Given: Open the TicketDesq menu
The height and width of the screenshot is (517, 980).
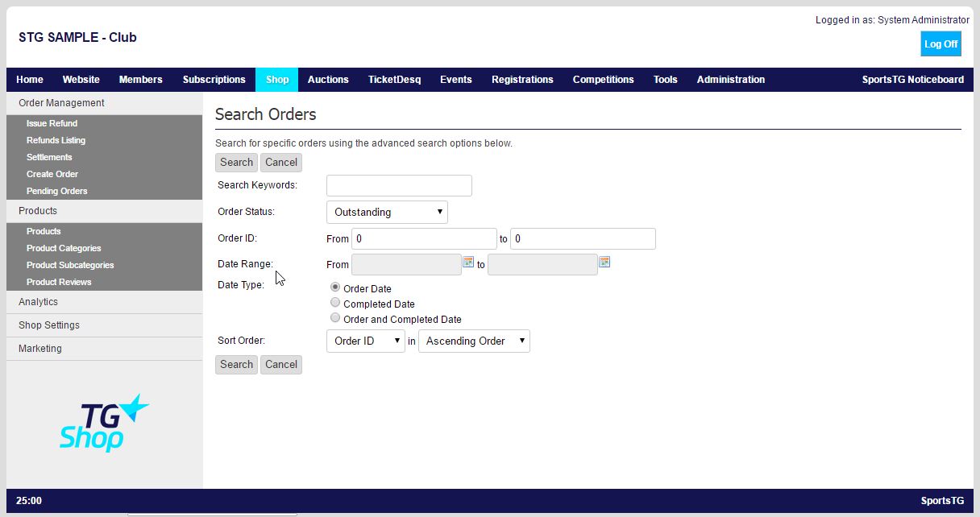Looking at the screenshot, I should 395,80.
